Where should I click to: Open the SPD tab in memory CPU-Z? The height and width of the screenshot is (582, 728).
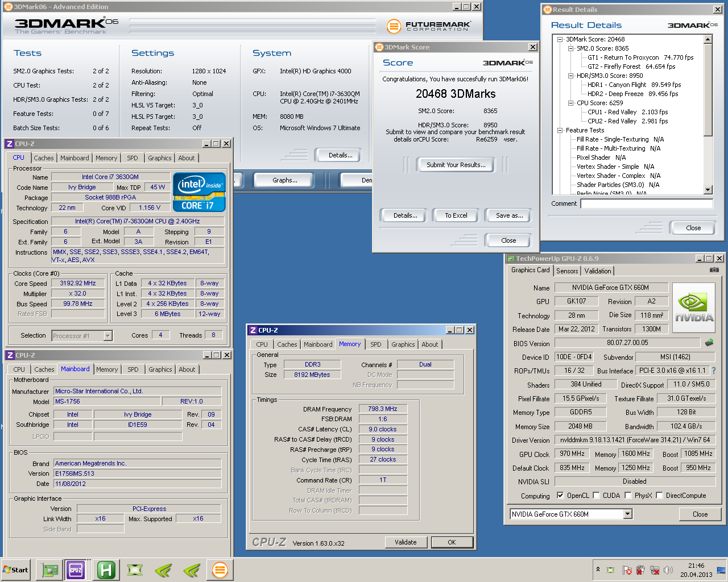point(376,344)
